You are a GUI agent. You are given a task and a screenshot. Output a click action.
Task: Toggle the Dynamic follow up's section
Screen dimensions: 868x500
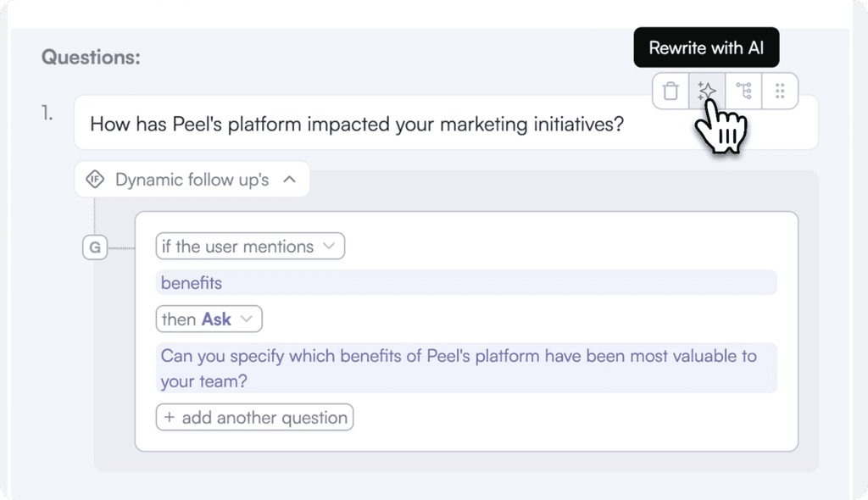point(192,180)
